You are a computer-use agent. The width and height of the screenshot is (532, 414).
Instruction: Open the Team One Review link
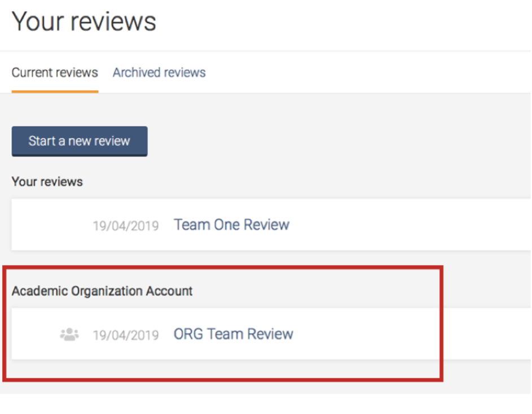pyautogui.click(x=231, y=225)
